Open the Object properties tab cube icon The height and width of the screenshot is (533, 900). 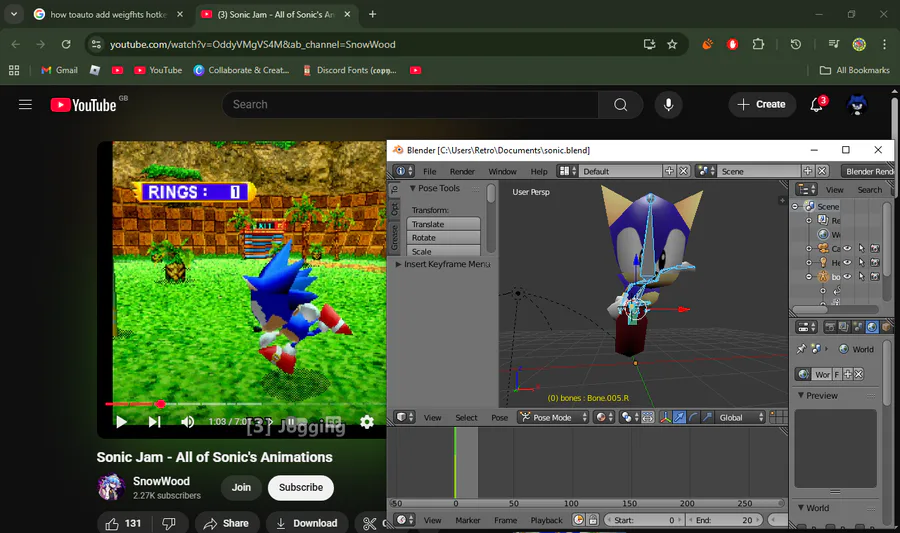pos(886,327)
